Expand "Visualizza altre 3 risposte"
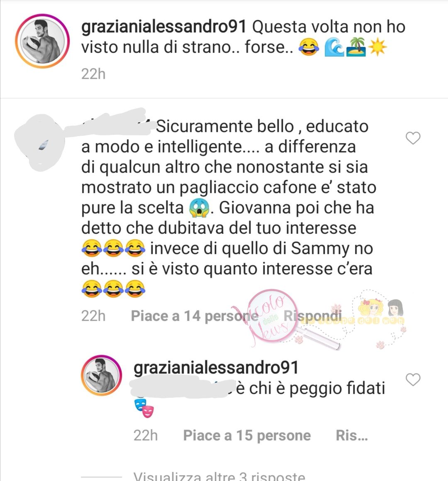This screenshot has height=481, width=448. point(219,476)
